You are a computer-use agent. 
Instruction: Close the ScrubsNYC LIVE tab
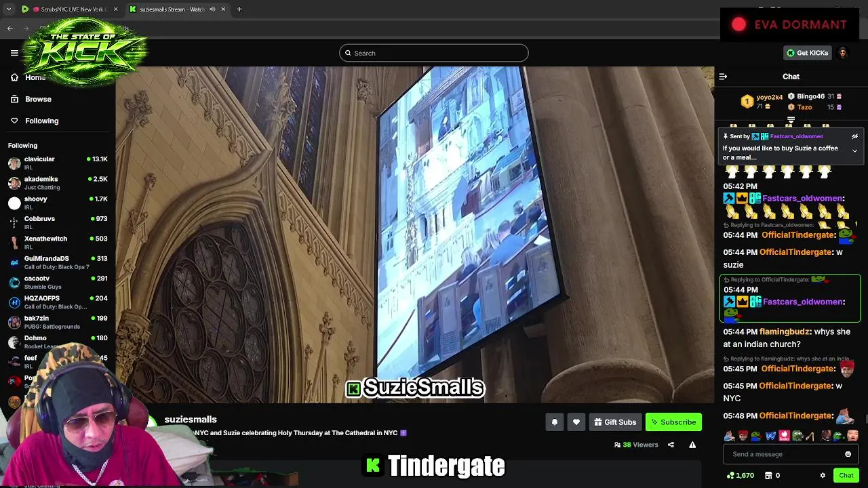point(115,9)
